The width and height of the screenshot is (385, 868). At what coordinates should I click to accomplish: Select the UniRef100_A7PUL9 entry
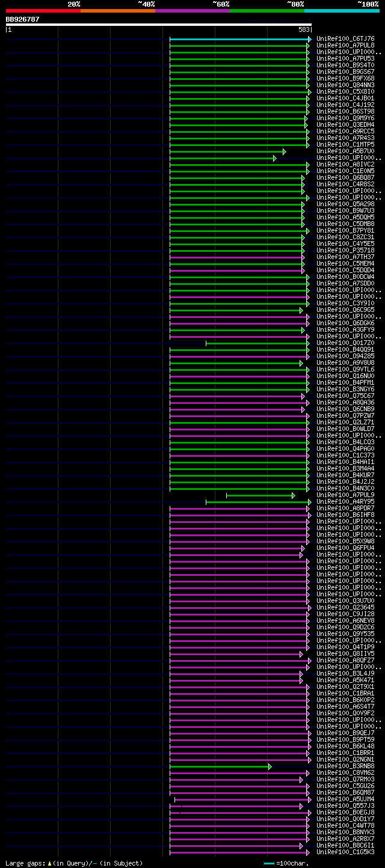click(x=345, y=495)
